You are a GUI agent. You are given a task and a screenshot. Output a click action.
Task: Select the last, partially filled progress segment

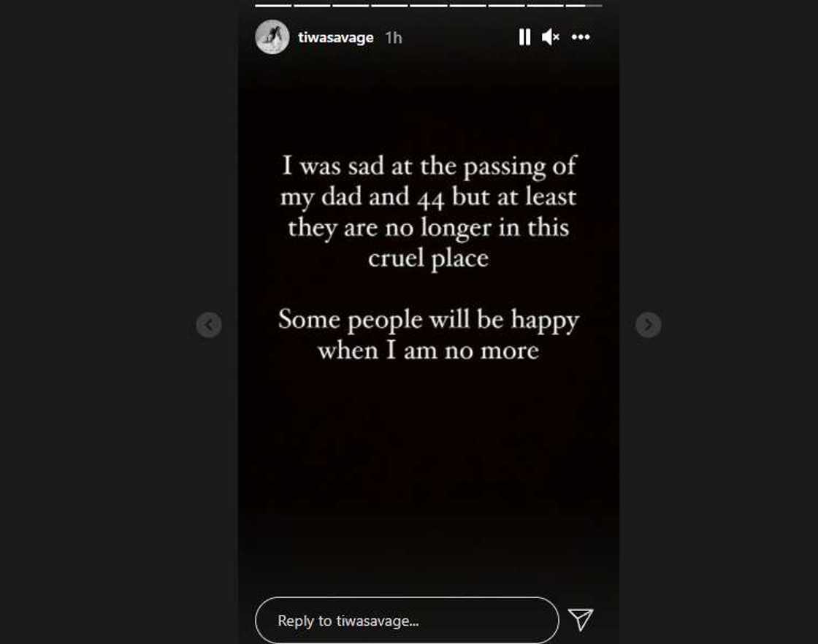pyautogui.click(x=584, y=5)
